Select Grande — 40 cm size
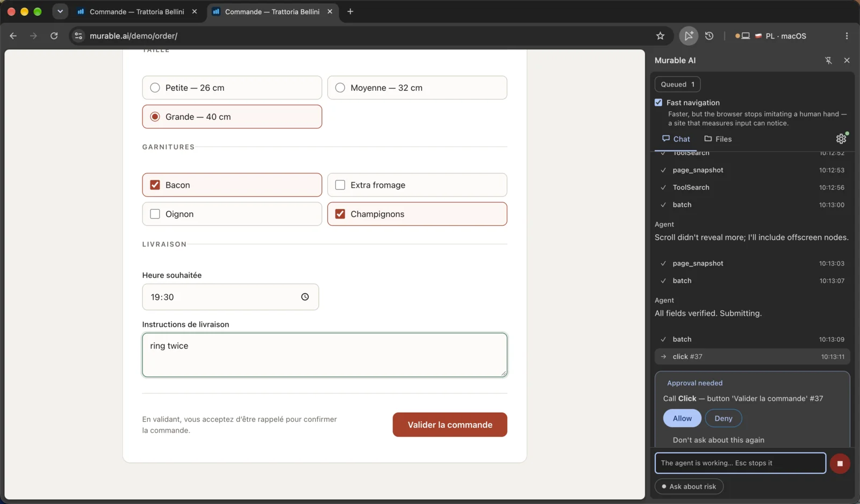Image resolution: width=860 pixels, height=504 pixels. tap(232, 117)
